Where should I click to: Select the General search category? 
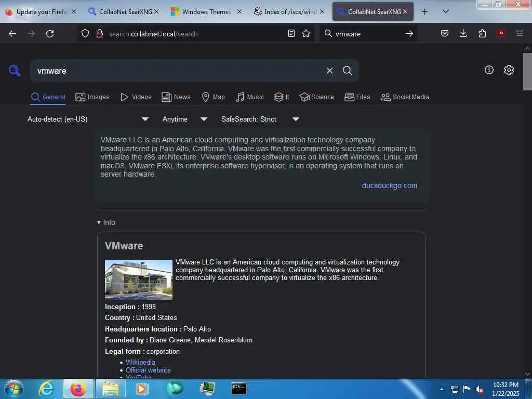(48, 97)
